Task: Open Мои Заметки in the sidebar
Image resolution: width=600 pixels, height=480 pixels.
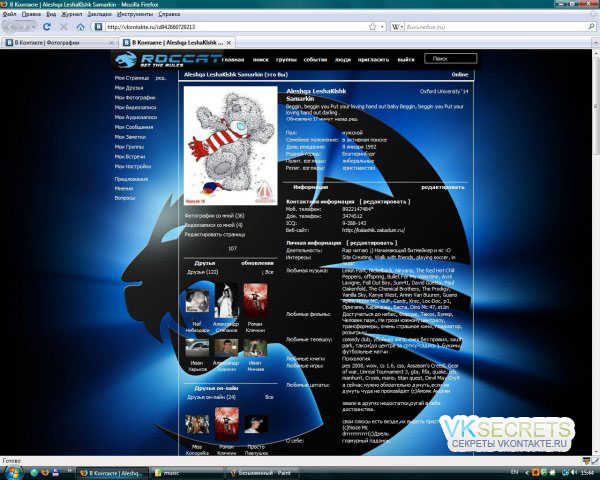Action: [x=130, y=137]
